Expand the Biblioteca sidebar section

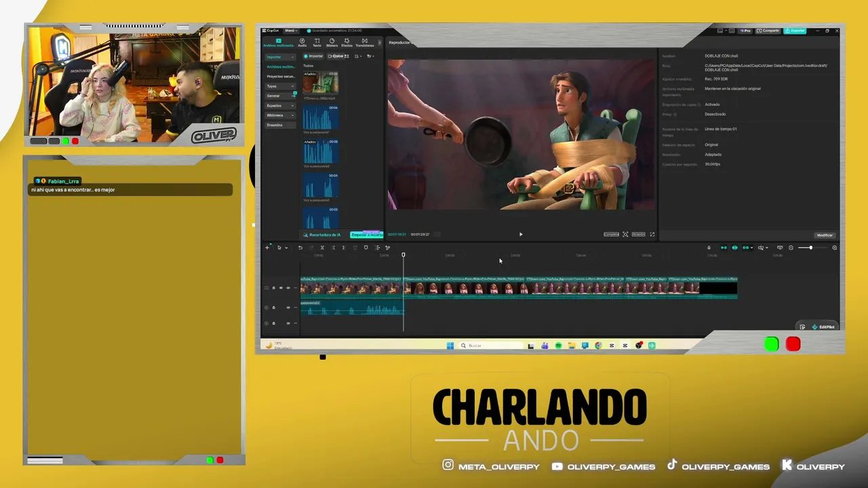pos(279,115)
